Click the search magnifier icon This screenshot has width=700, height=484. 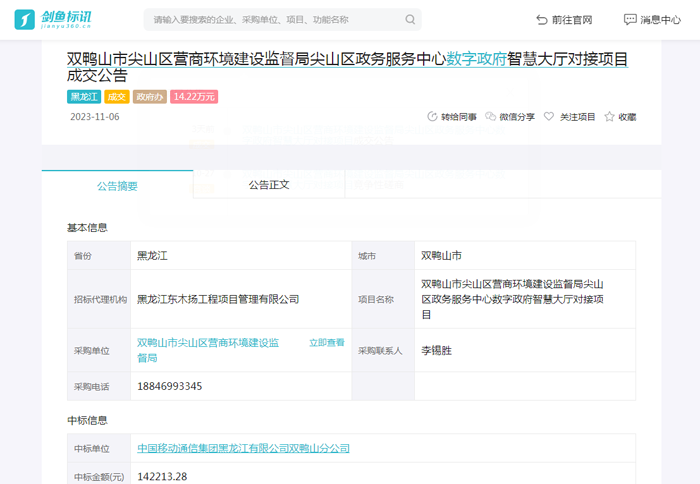click(410, 20)
